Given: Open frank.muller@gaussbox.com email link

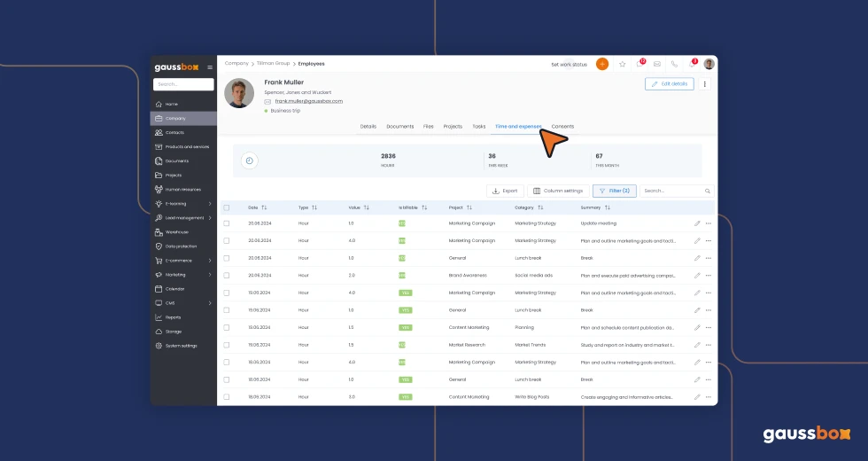Looking at the screenshot, I should pos(308,101).
